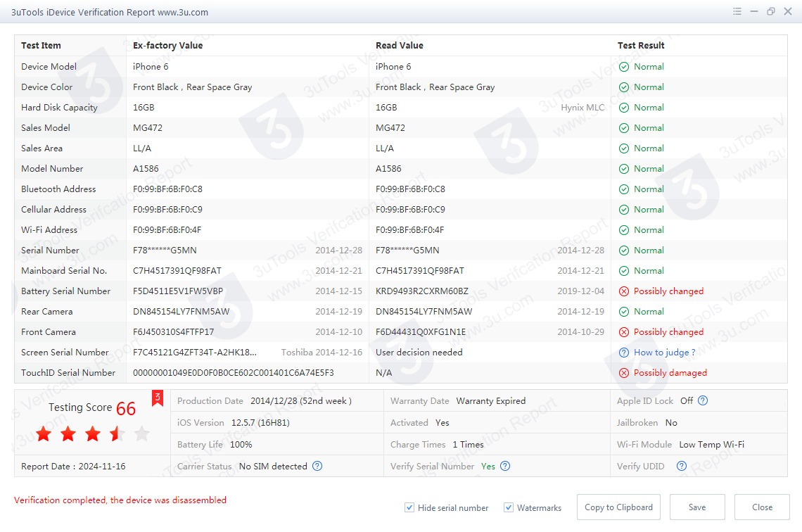Click the green check icon for Serial Number
Screen dimensions: 802x532
click(624, 250)
